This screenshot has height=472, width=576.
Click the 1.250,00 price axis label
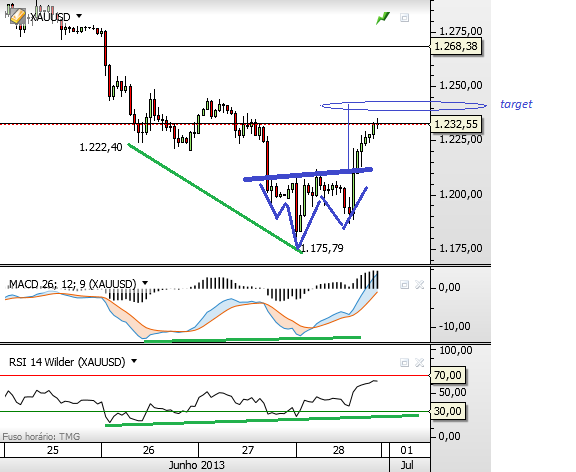[x=461, y=85]
